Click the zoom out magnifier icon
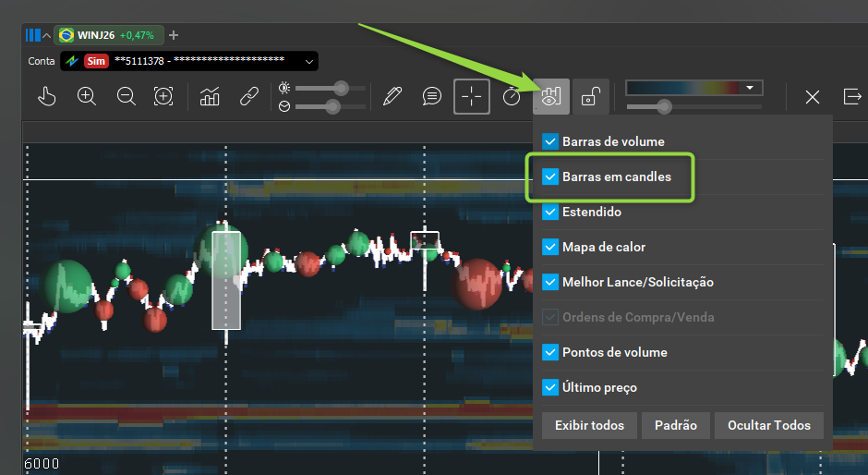868x475 pixels. (x=127, y=96)
